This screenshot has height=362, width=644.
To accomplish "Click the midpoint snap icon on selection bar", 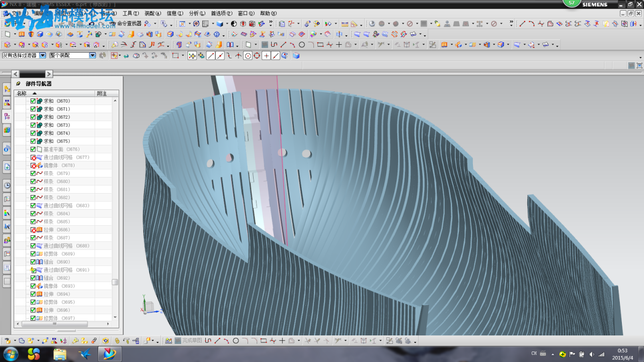I will tap(220, 55).
